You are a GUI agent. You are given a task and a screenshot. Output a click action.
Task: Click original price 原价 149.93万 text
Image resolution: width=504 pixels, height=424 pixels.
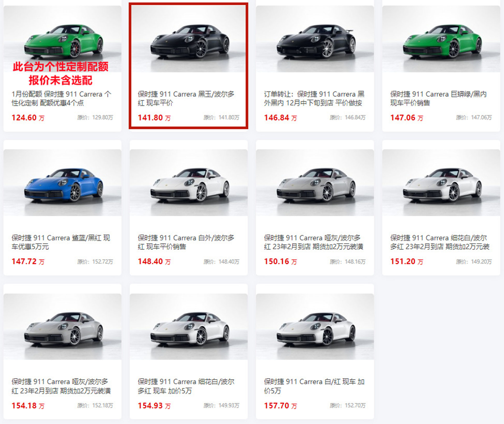click(221, 406)
